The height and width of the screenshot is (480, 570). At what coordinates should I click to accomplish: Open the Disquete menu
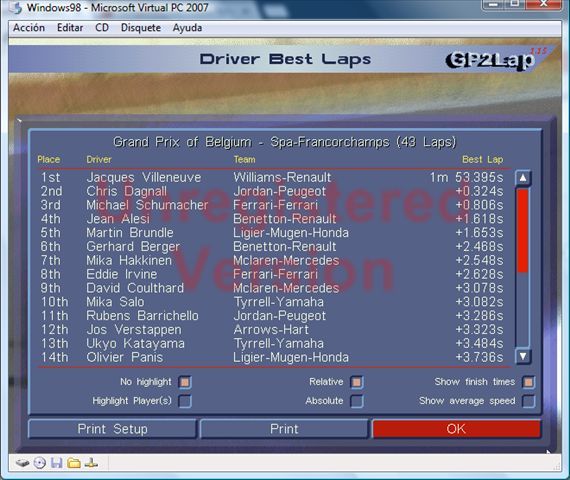141,28
